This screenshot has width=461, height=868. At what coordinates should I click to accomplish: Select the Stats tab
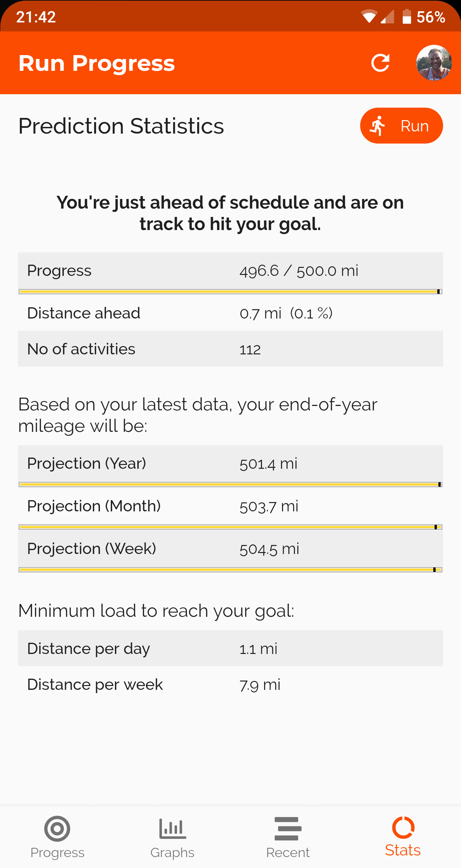coord(403,837)
